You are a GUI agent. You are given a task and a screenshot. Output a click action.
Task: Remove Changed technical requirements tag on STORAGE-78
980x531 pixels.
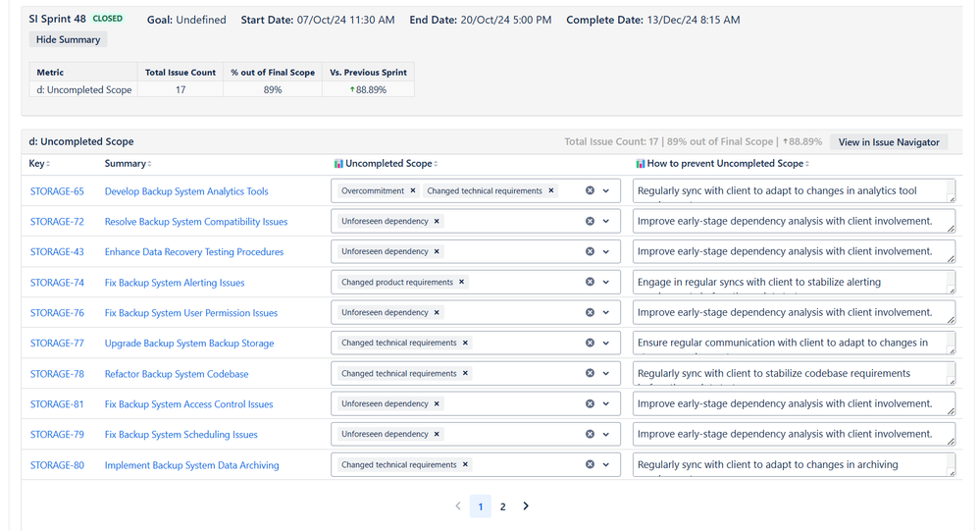click(x=465, y=373)
